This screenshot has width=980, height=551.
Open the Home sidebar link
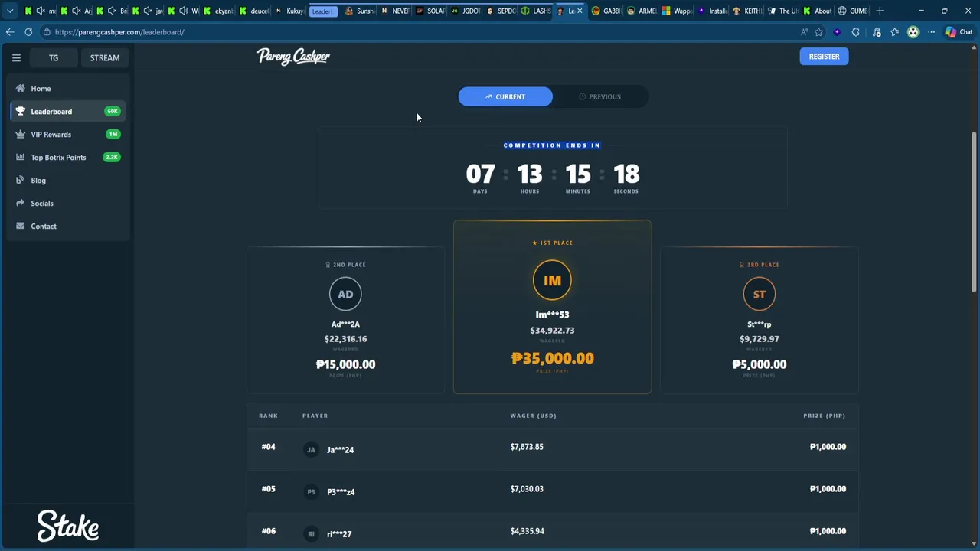69,89
